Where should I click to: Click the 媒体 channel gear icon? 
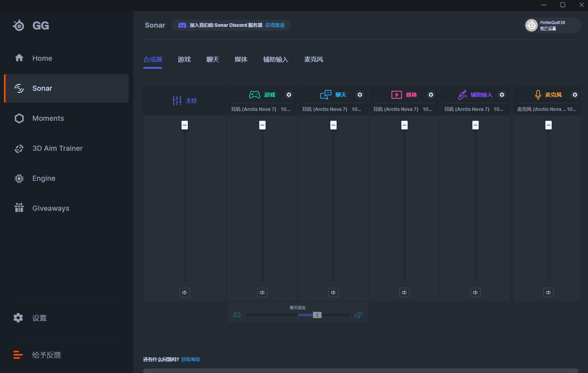click(x=431, y=95)
